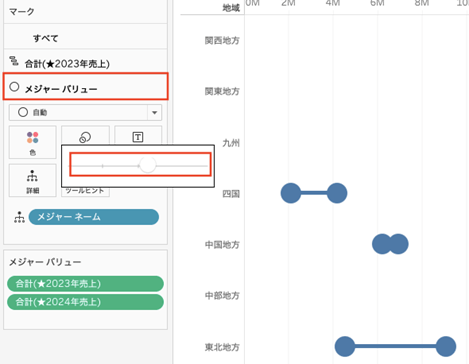Select the 合計(★2023年売上) marks tab

point(85,62)
